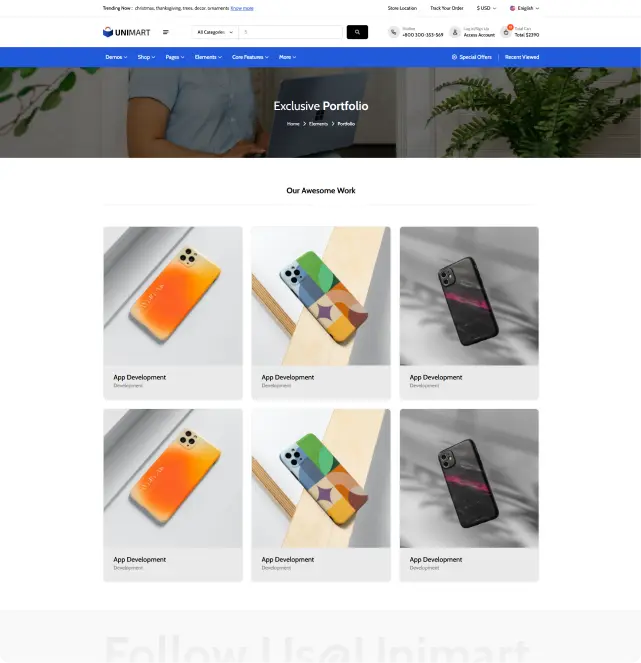This screenshot has width=641, height=663.
Task: Click Recent Viewed in the blue bar
Action: point(522,57)
